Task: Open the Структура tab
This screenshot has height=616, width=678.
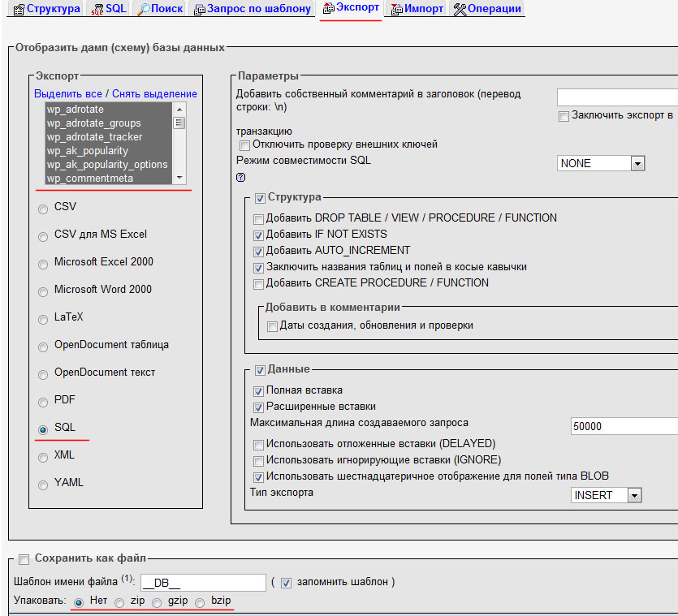Action: click(47, 9)
